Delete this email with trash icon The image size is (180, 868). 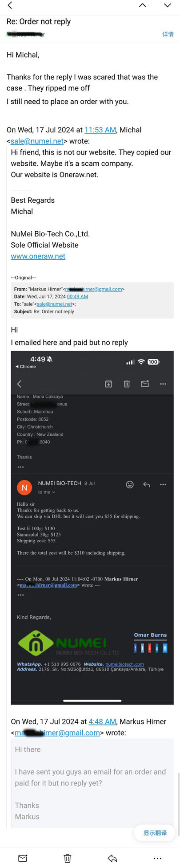[67, 858]
